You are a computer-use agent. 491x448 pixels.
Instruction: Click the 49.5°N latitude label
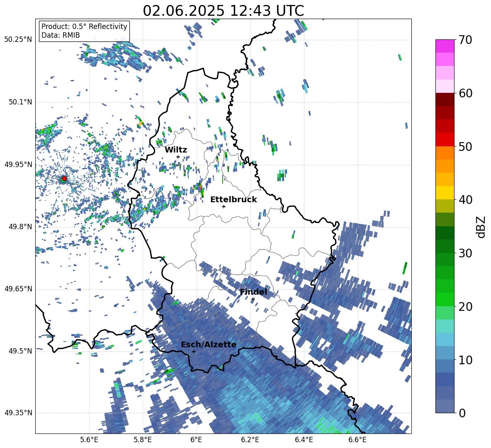20,351
